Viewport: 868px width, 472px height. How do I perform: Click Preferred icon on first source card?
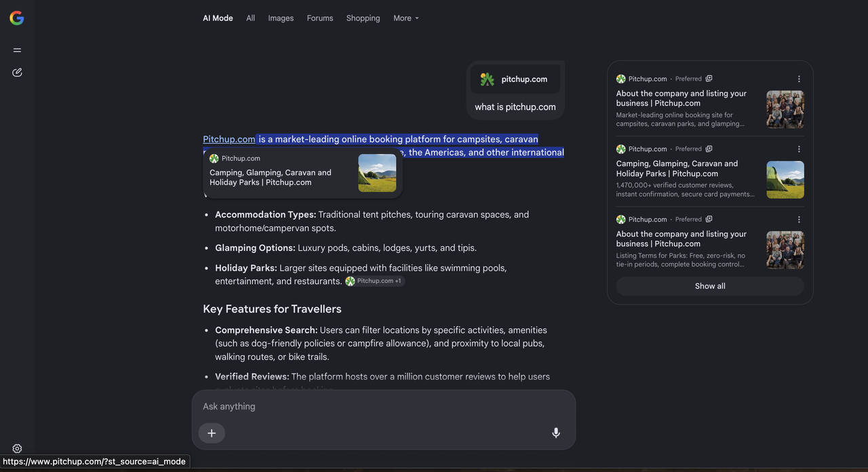tap(709, 79)
